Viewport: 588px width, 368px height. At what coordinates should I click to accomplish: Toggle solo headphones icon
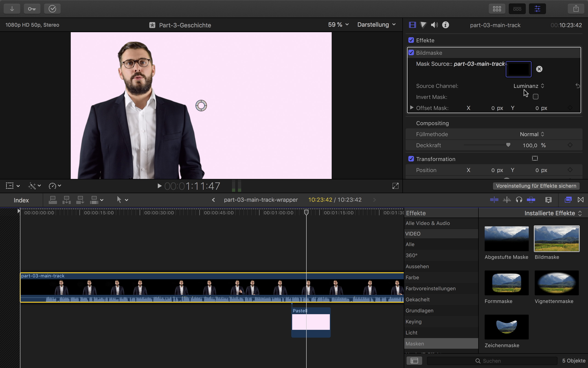click(x=519, y=200)
